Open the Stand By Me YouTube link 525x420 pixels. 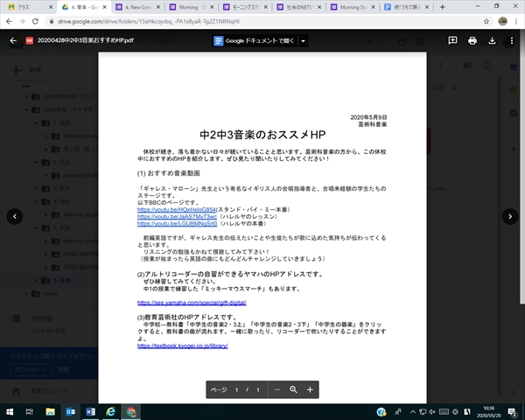coord(177,210)
